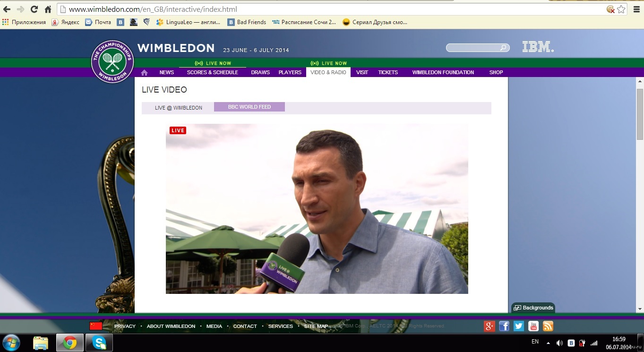Bookmark page with the star icon
The image size is (644, 352).
(621, 9)
